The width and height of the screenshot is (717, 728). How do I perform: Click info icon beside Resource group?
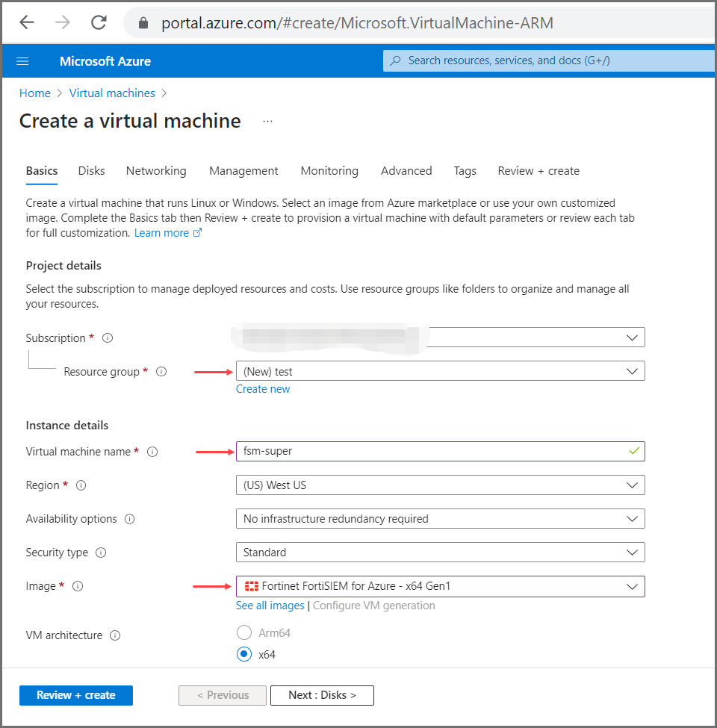coord(161,372)
